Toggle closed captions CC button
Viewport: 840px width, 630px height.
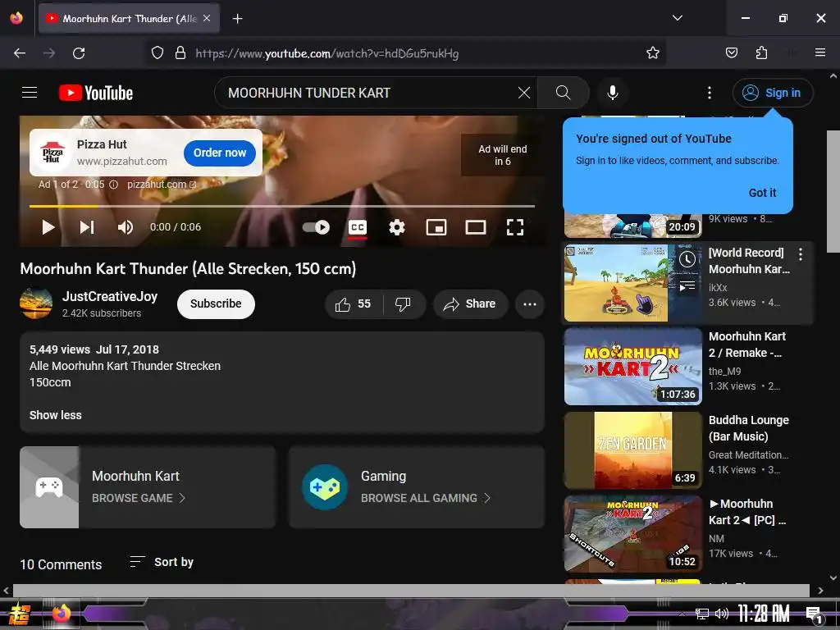point(358,228)
